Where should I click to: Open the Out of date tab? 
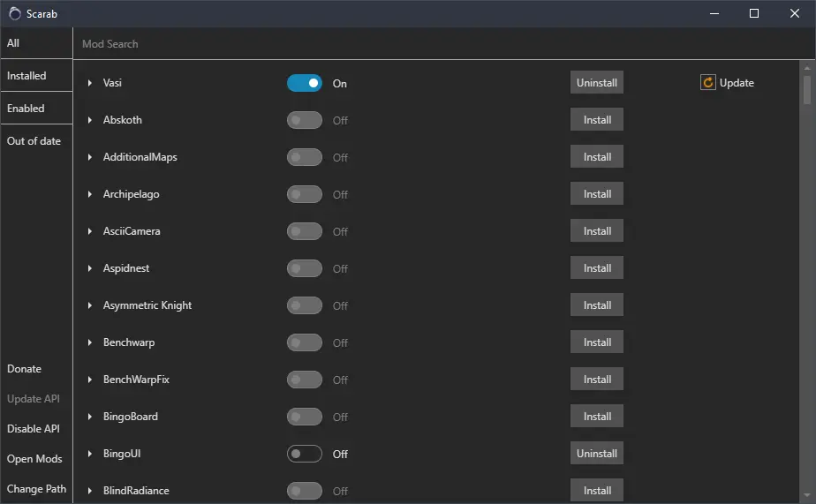point(35,141)
